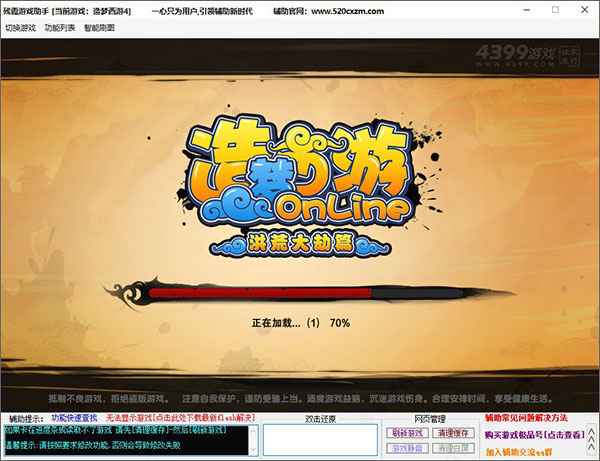Click the red flash download help link

click(x=180, y=418)
